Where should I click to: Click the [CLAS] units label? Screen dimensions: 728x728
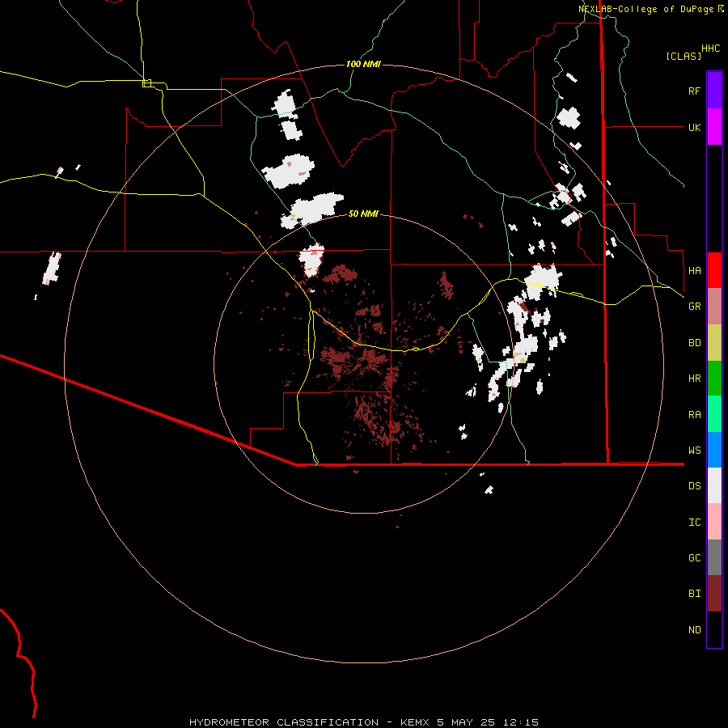pyautogui.click(x=684, y=56)
